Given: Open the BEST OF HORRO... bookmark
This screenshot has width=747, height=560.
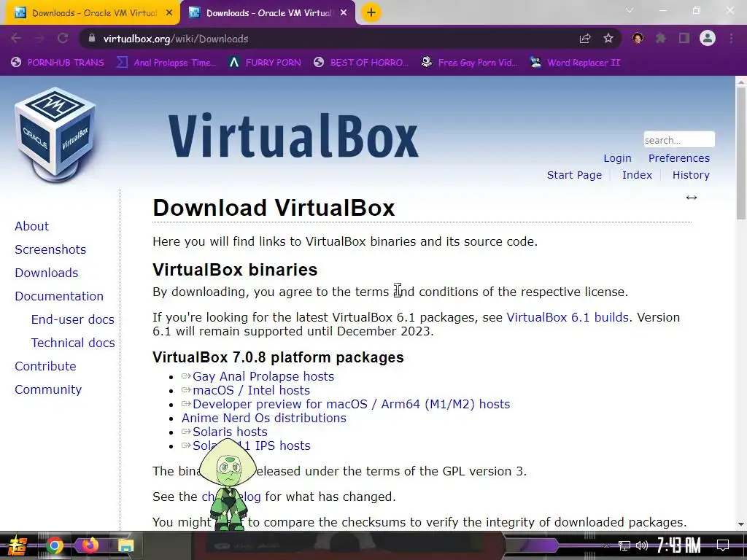Looking at the screenshot, I should point(361,63).
